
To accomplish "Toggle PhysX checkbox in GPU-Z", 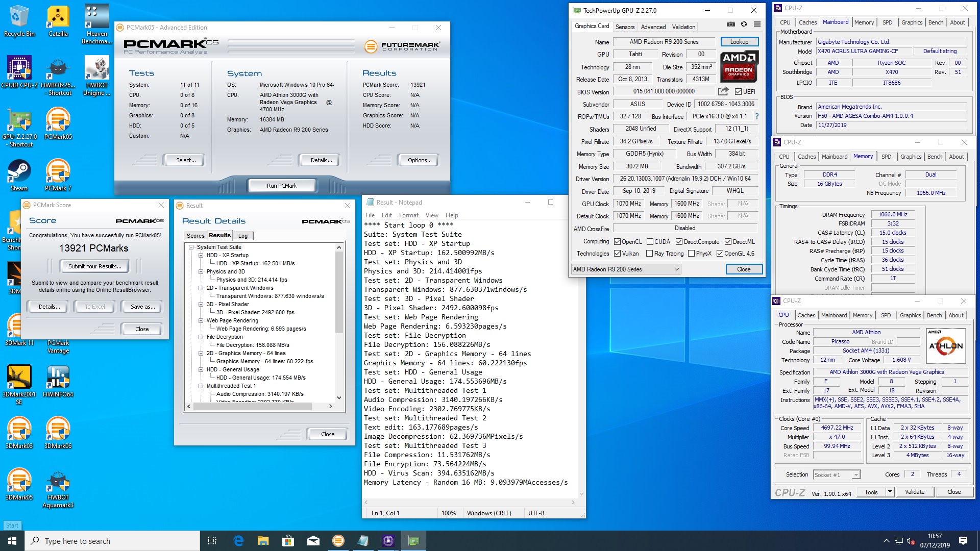I will (x=691, y=254).
